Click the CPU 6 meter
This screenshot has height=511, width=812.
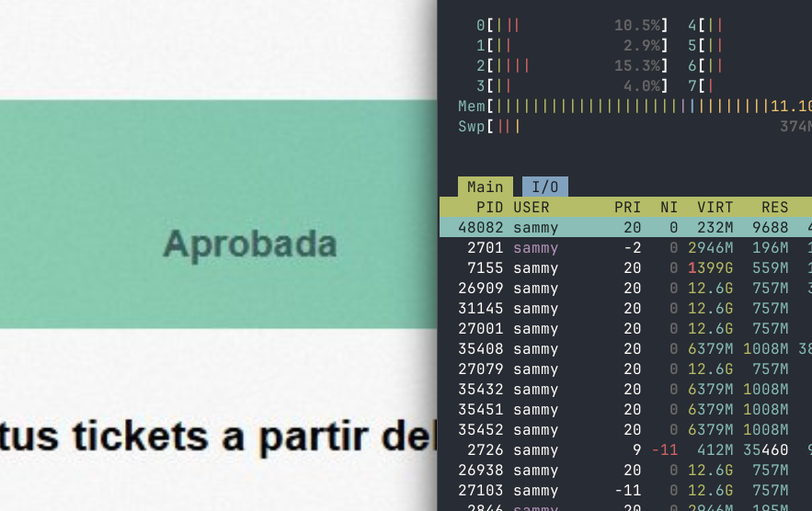coord(749,66)
